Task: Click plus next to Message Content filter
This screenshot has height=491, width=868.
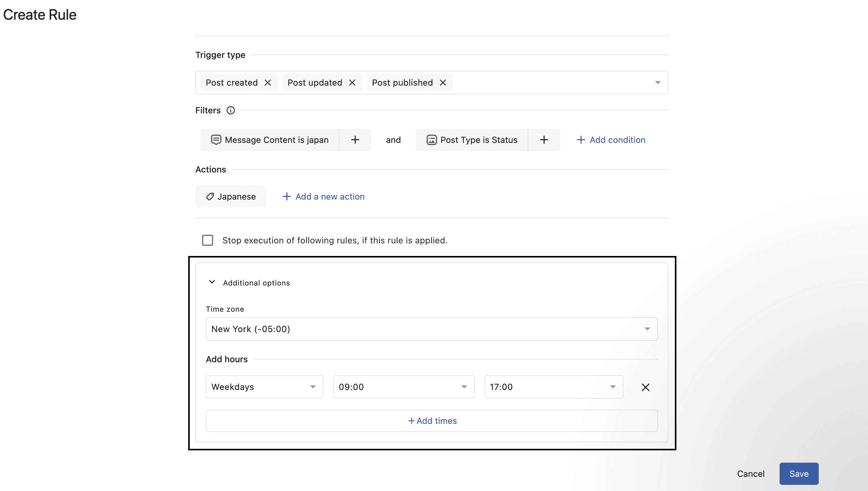Action: [x=355, y=140]
